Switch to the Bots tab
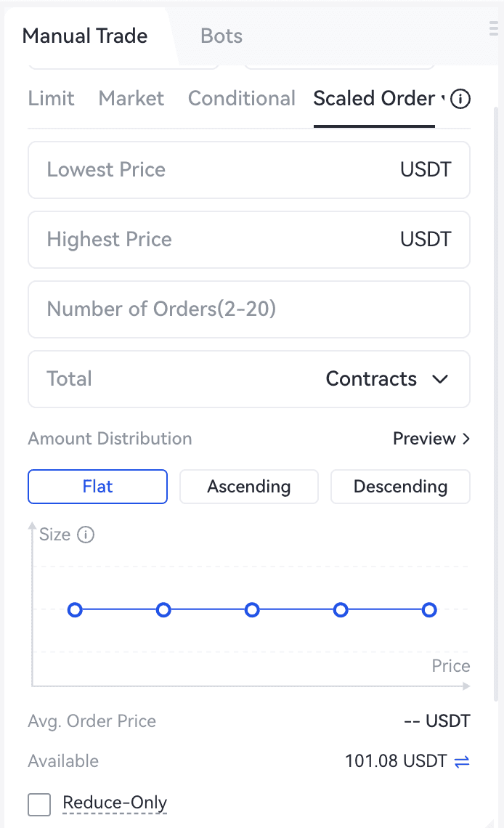Viewport: 504px width, 828px height. click(x=221, y=36)
